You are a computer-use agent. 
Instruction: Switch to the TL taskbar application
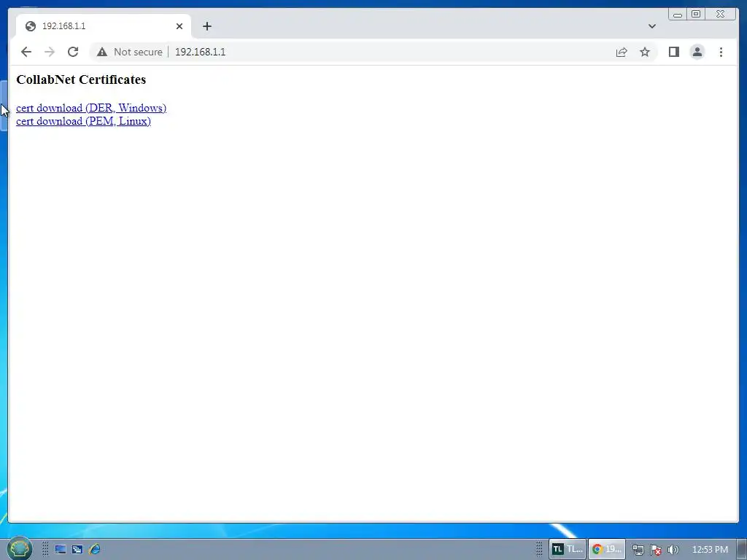click(x=568, y=550)
